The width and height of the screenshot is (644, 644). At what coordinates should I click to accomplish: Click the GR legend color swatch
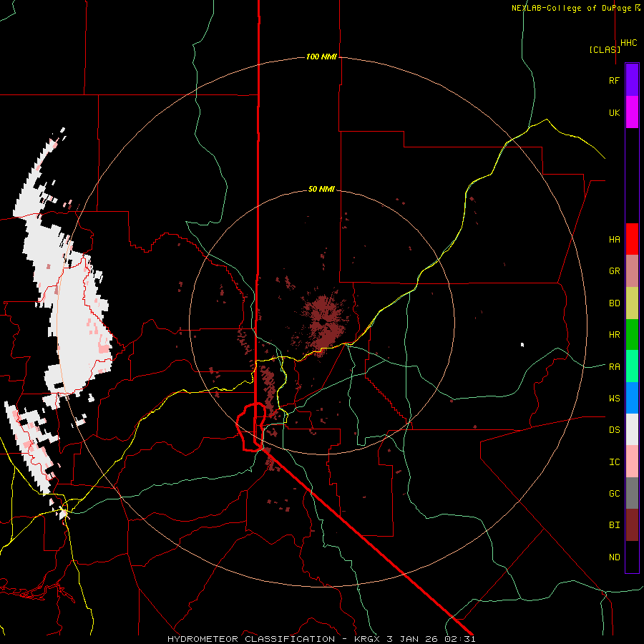tap(632, 271)
